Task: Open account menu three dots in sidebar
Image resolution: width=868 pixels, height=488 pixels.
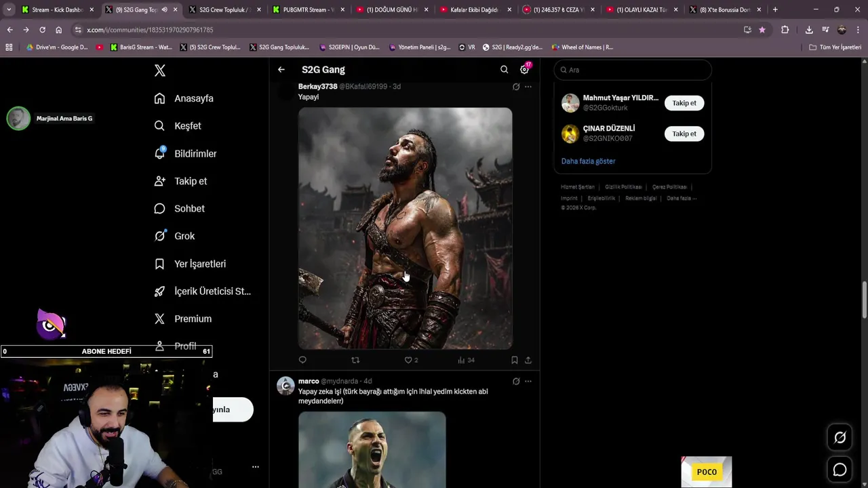Action: (x=256, y=467)
